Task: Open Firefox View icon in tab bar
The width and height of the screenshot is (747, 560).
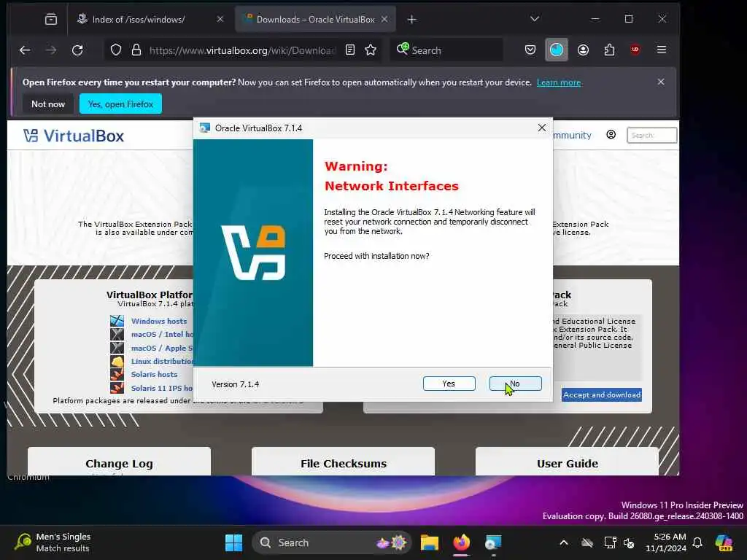Action: point(51,20)
